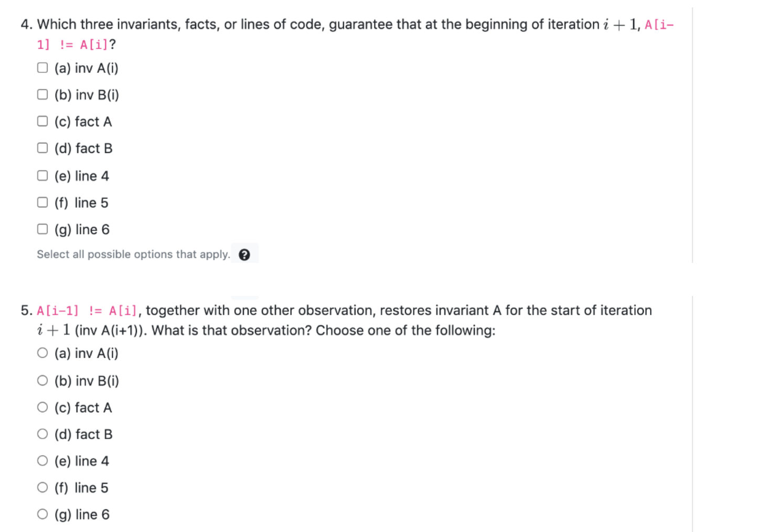This screenshot has width=767, height=532.
Task: Select radio option (f) line 5 in question 5
Action: point(42,487)
